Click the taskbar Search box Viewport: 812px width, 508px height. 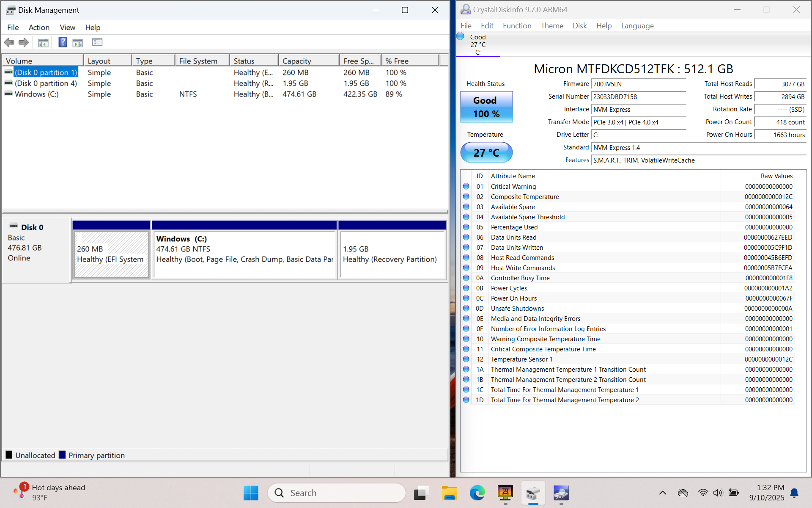336,493
